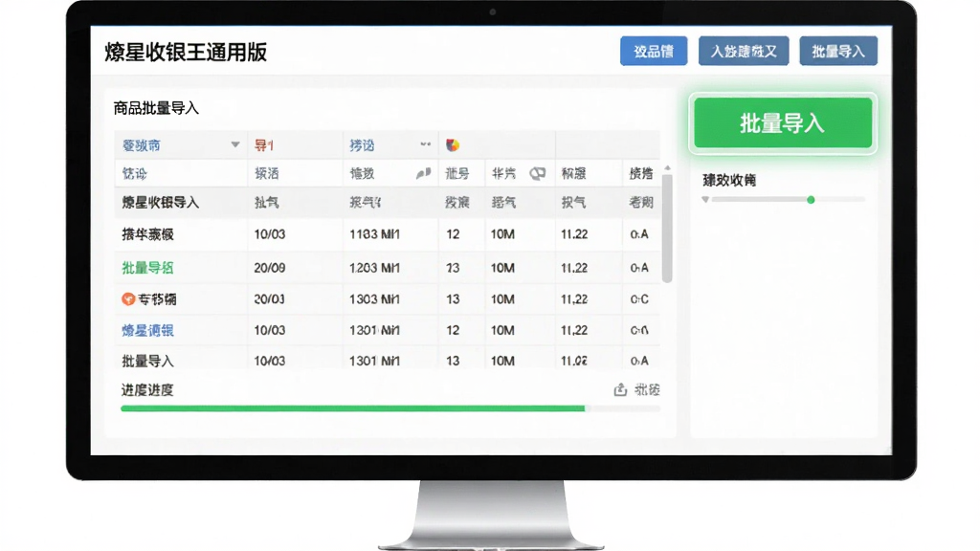Click the orange icon beside the 专 row
This screenshot has height=551, width=980.
click(128, 299)
